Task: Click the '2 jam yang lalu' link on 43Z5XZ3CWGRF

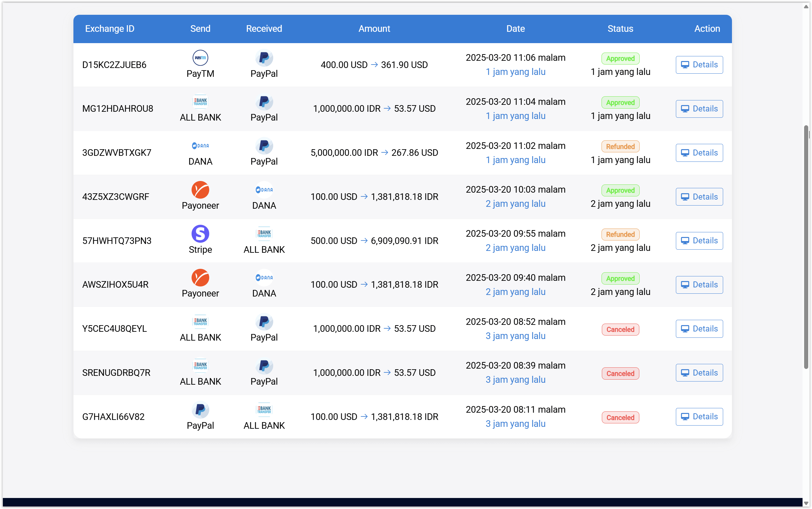Action: coord(515,204)
